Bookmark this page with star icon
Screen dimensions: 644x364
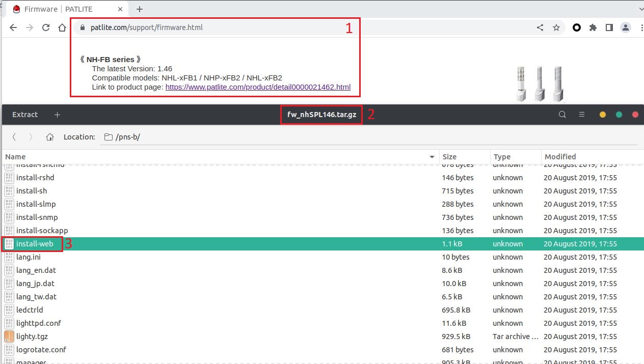556,28
